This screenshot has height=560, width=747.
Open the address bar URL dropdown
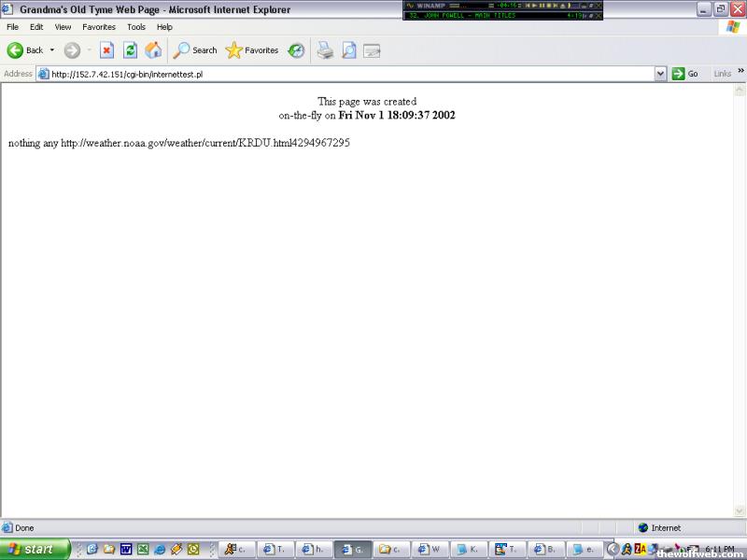(660, 74)
